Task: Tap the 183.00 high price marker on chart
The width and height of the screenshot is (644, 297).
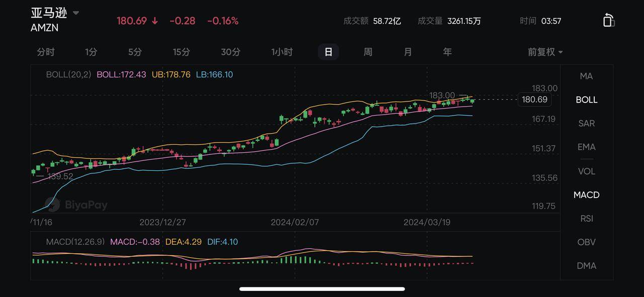Action: point(442,95)
